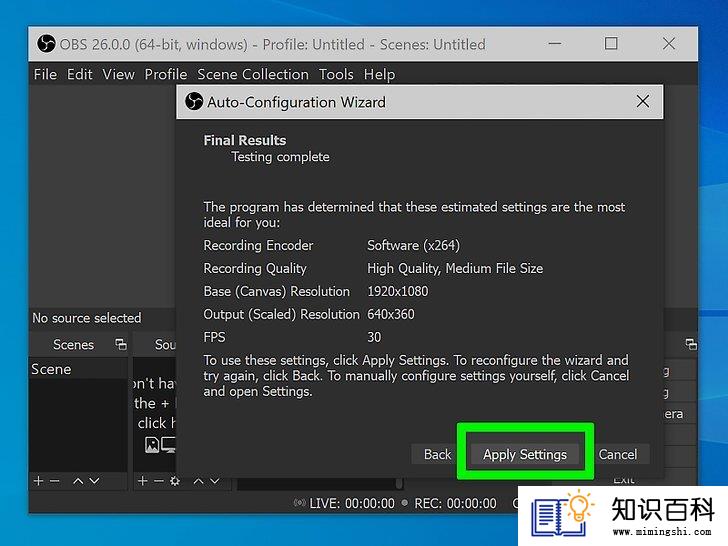Move source down with arrow icon
728x546 pixels.
coord(214,481)
